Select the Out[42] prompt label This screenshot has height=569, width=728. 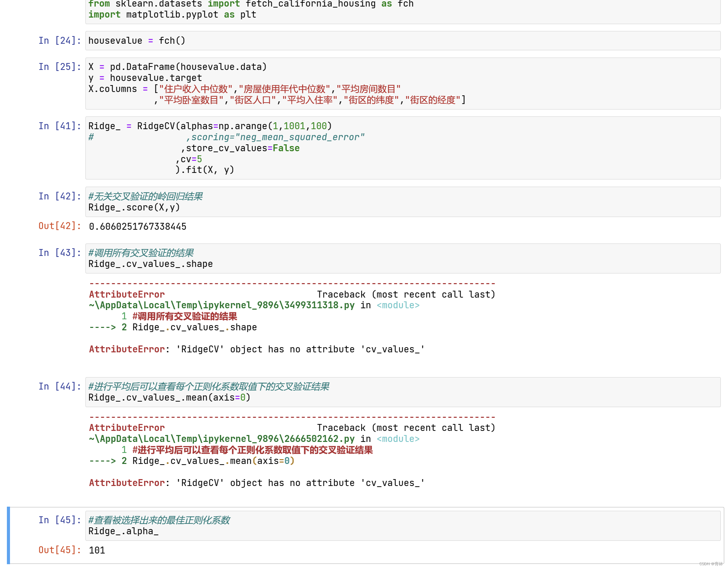[60, 226]
